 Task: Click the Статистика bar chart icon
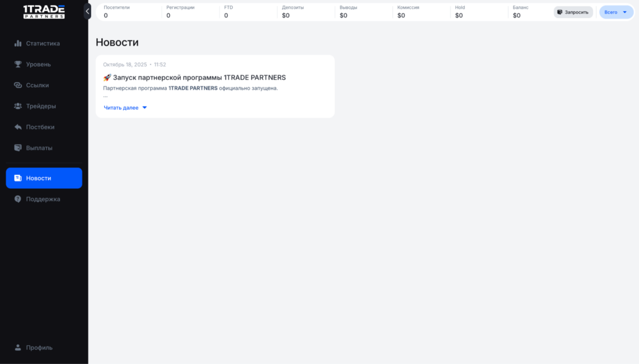(18, 43)
